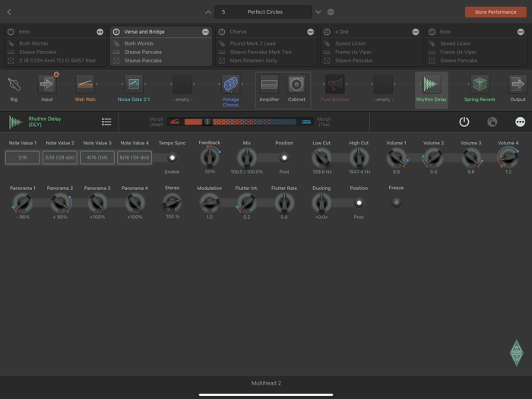Click the Ducking knob
The height and width of the screenshot is (399, 532).
[x=321, y=203]
